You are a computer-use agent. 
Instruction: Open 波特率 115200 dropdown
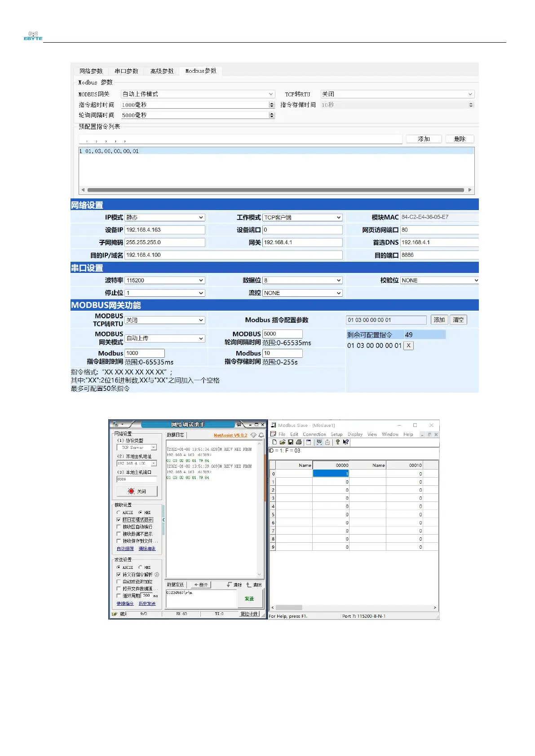point(165,280)
